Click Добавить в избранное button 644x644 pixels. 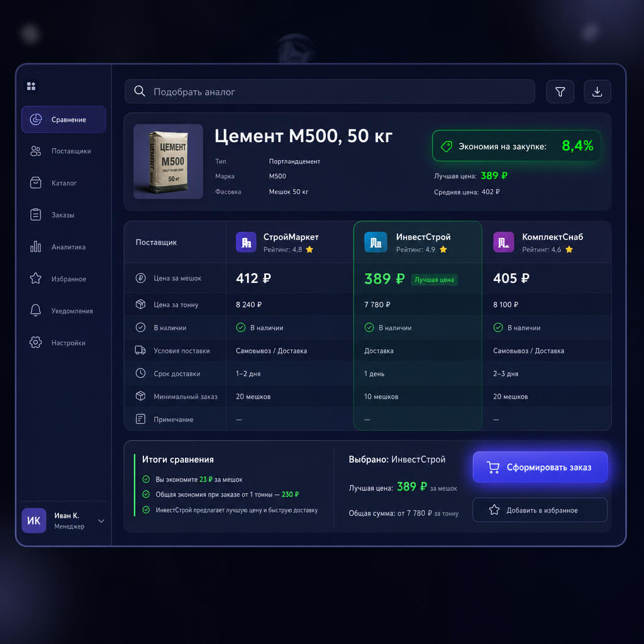[540, 509]
